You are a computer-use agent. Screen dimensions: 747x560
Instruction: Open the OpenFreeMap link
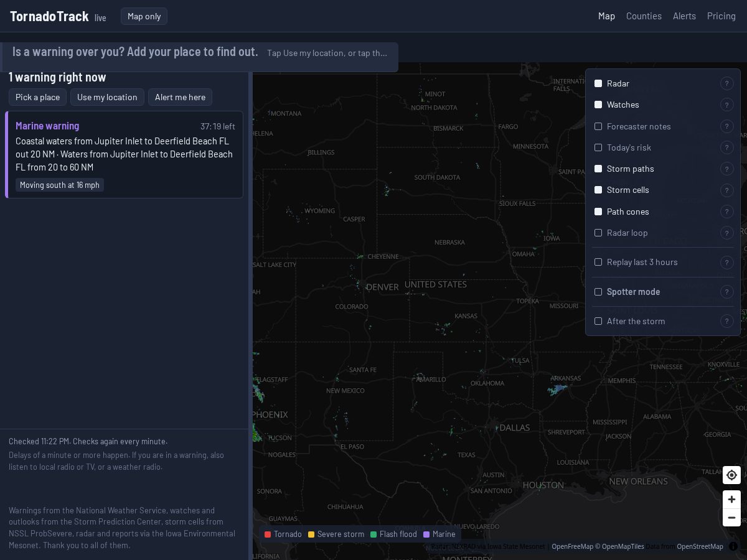(x=572, y=546)
